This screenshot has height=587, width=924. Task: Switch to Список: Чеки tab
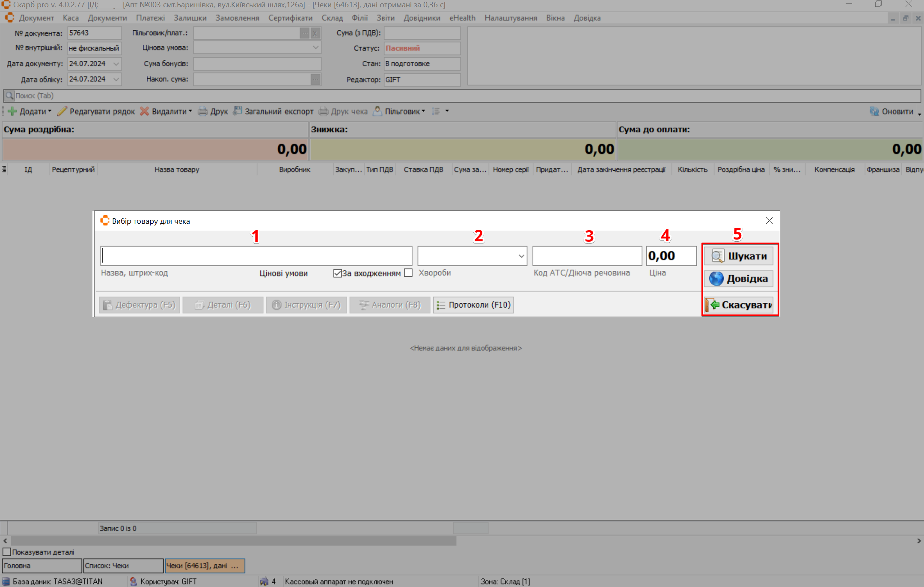[x=123, y=566]
